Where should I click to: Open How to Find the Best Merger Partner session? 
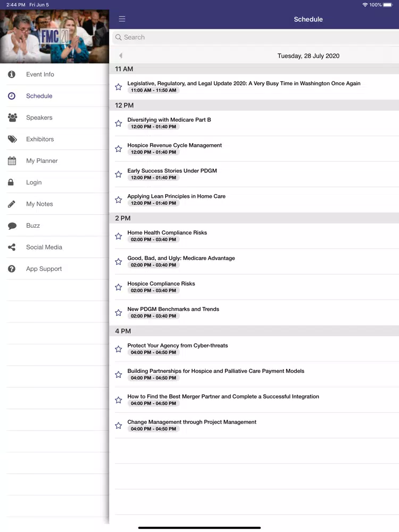[x=254, y=400]
